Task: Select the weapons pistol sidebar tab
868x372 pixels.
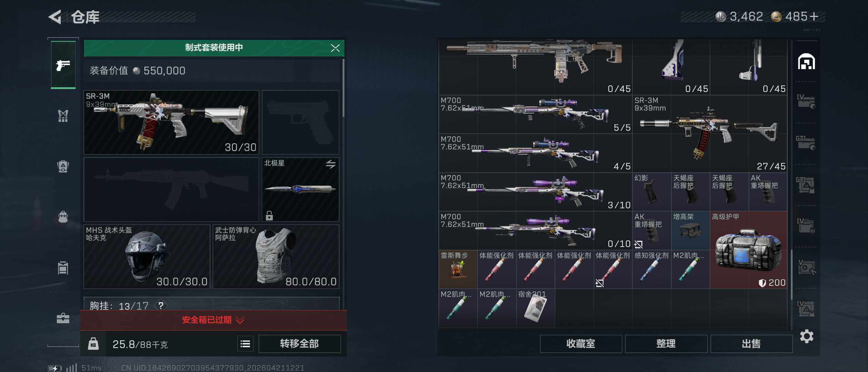Action: [63, 65]
